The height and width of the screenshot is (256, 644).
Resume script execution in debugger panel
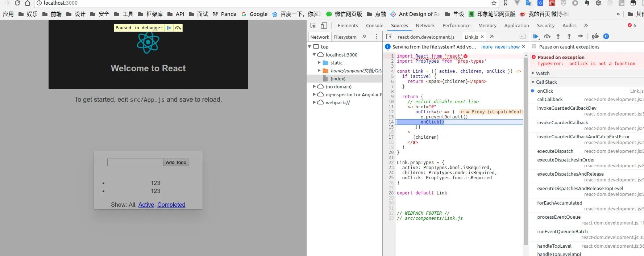(536, 36)
